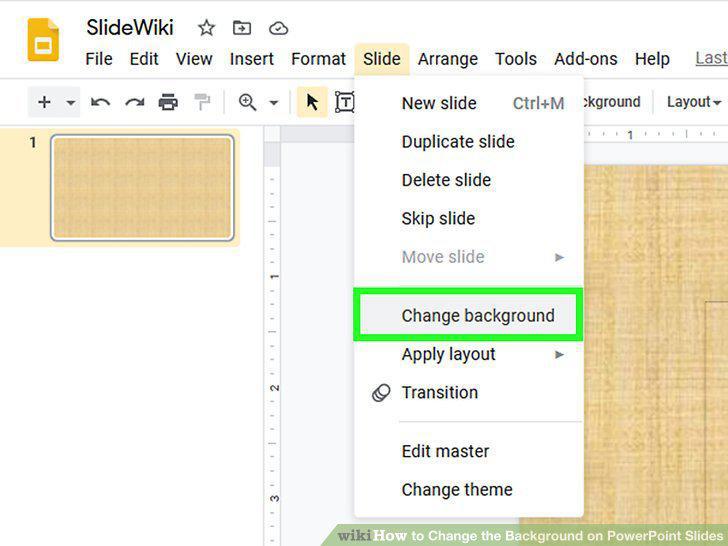Choose Edit master

coord(469,451)
